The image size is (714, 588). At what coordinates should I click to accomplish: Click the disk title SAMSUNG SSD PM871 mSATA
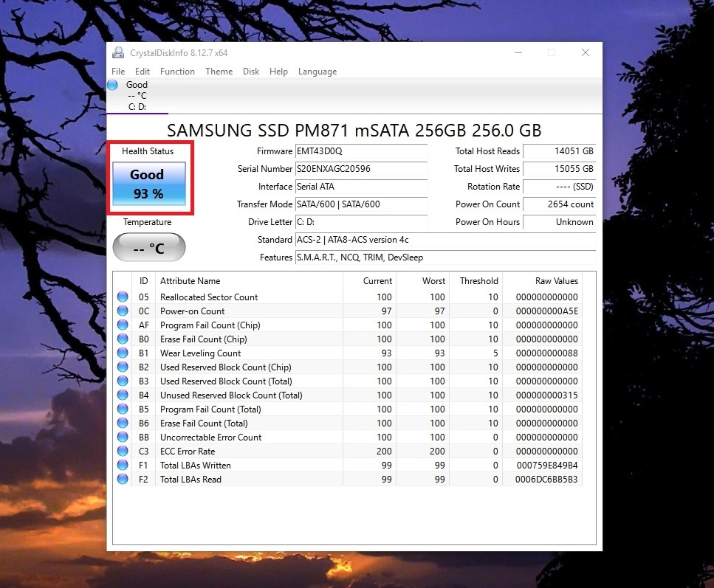coord(354,131)
